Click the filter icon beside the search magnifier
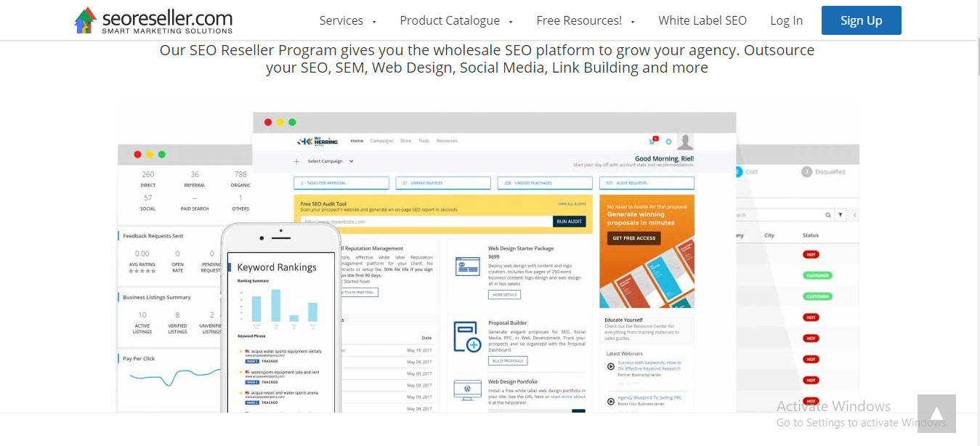This screenshot has height=446, width=980. click(841, 215)
